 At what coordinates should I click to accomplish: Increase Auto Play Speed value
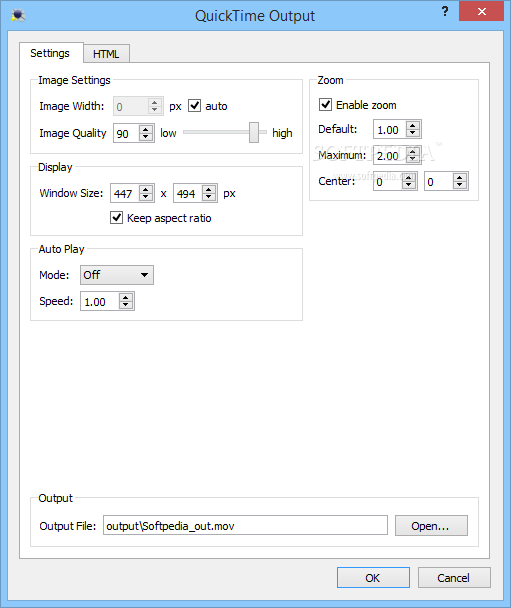[x=126, y=297]
